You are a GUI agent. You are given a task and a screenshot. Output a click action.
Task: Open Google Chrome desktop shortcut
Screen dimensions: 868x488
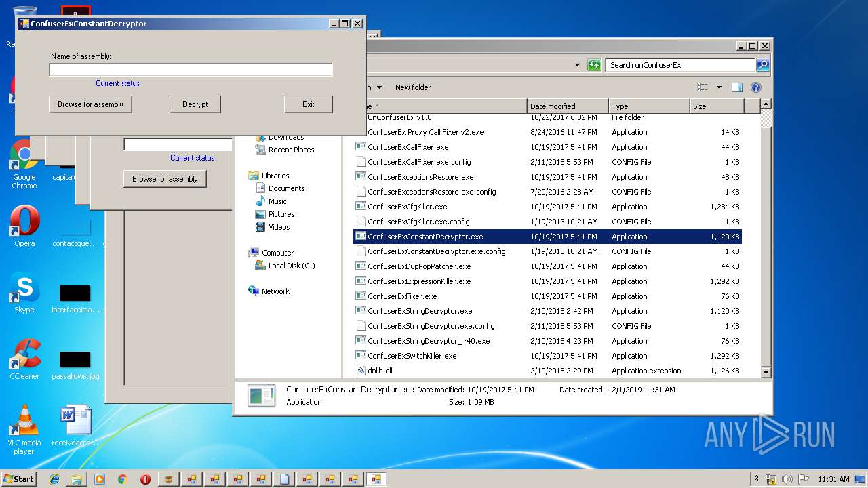[x=24, y=164]
